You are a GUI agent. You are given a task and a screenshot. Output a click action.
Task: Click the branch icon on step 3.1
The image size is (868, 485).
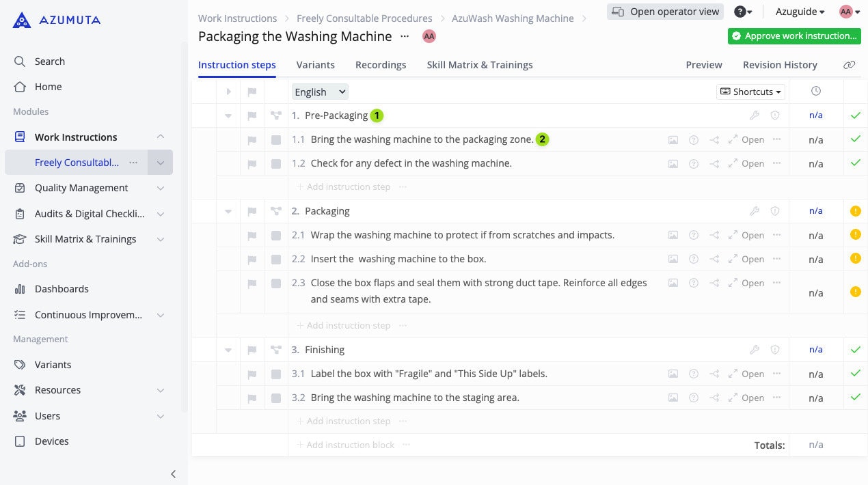tap(714, 374)
